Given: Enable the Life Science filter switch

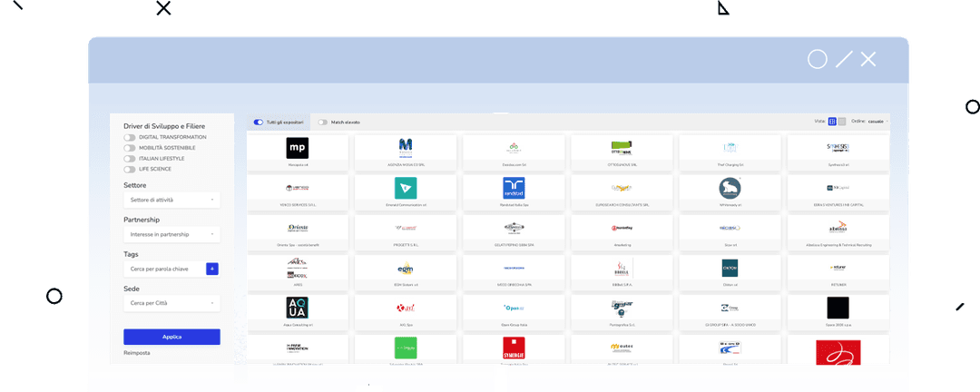Looking at the screenshot, I should pos(130,170).
